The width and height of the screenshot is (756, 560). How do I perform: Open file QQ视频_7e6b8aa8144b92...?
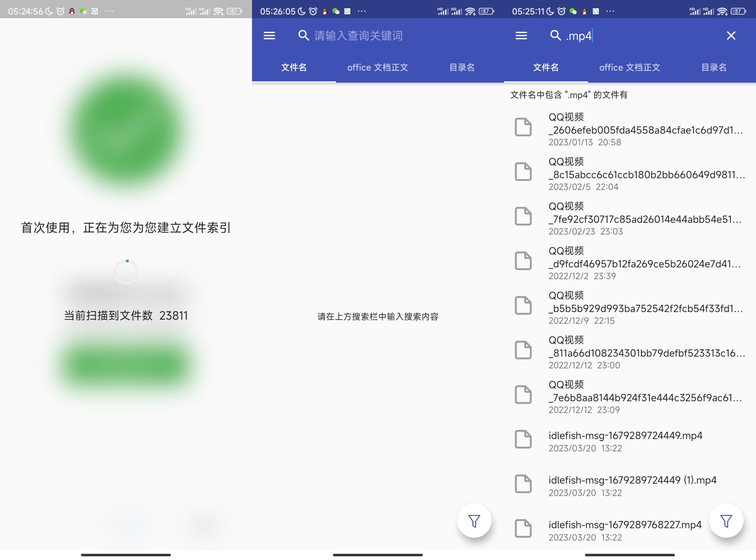tap(630, 397)
